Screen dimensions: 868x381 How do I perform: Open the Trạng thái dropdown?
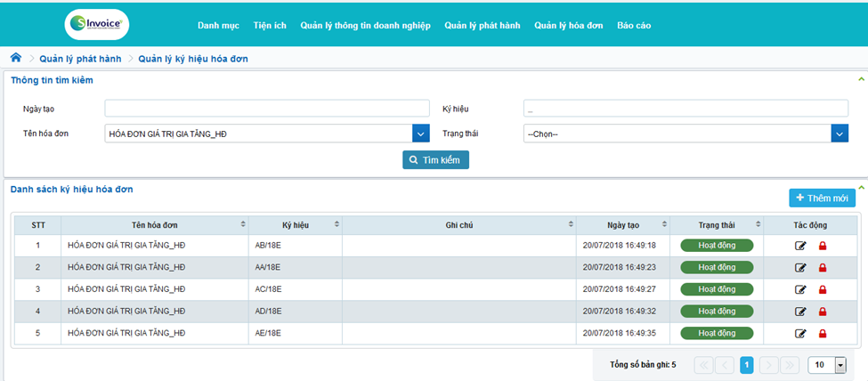[x=839, y=134]
